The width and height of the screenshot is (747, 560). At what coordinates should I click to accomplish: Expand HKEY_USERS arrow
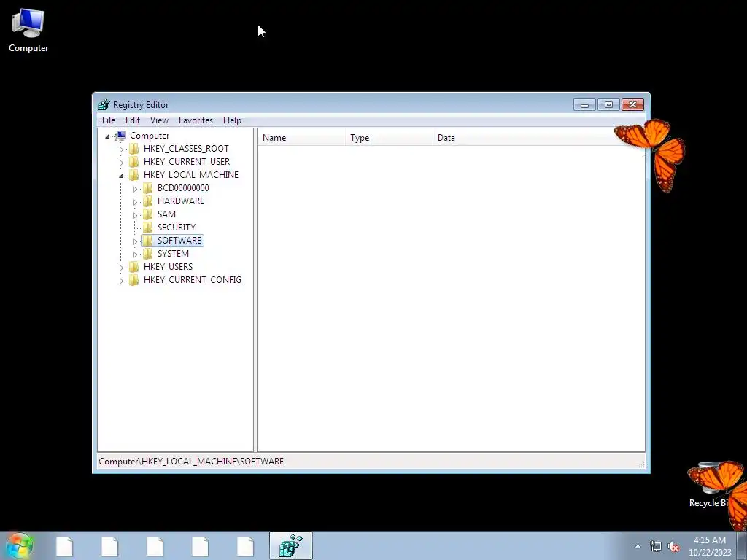[121, 267]
